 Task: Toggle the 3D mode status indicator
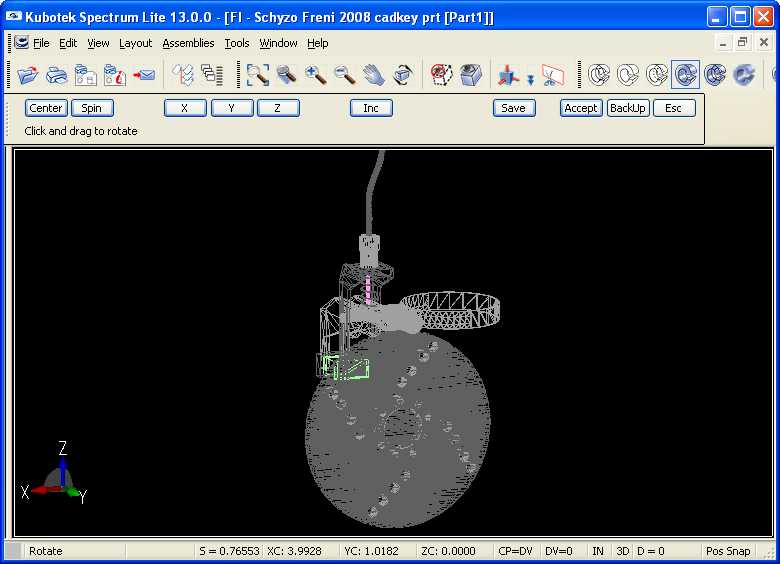pyautogui.click(x=622, y=551)
